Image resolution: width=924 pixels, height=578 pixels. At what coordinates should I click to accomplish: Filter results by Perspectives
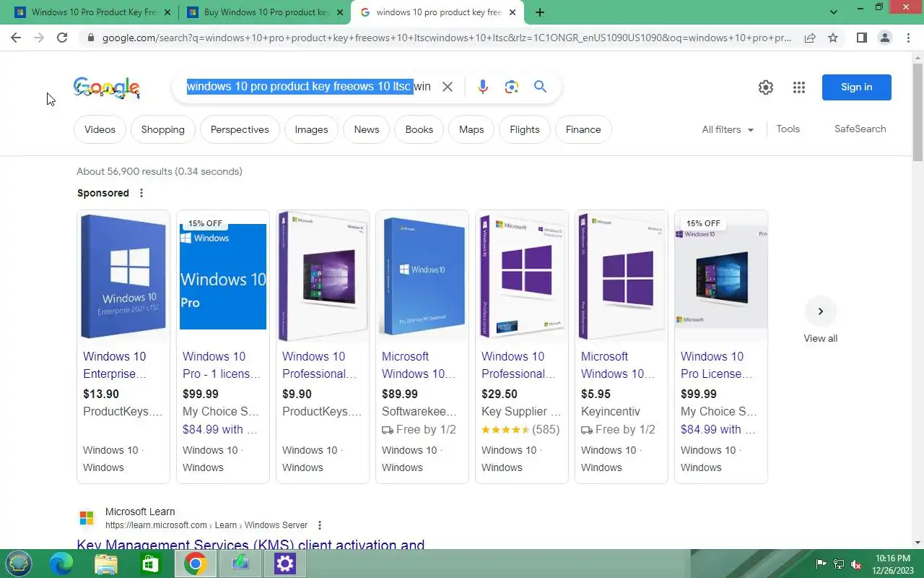point(240,129)
